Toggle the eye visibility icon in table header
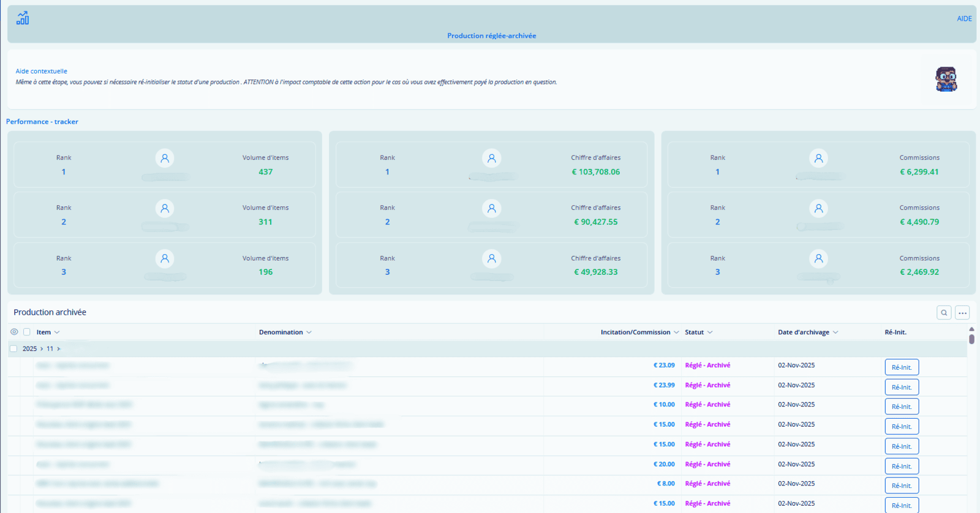The width and height of the screenshot is (980, 513). 14,332
